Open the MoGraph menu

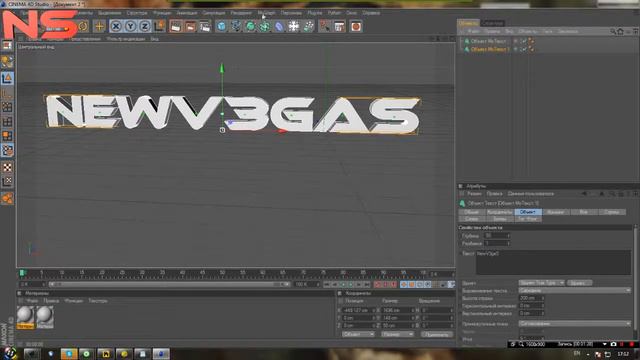click(266, 13)
